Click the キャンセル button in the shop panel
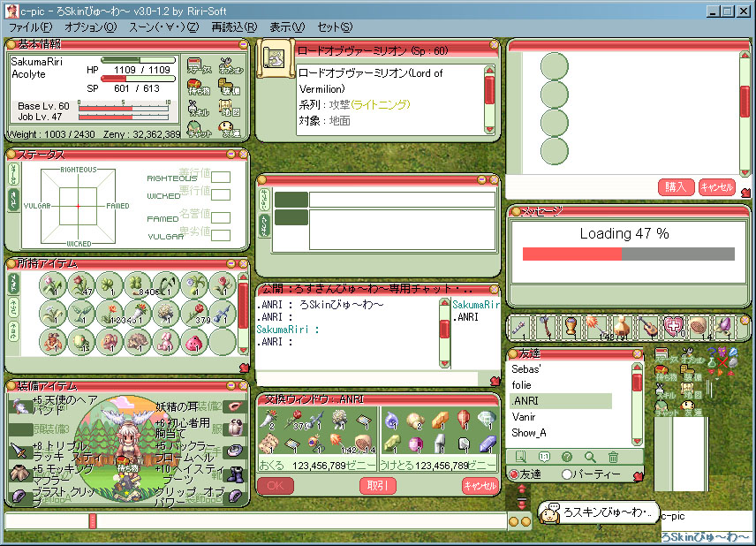The height and width of the screenshot is (546, 756). (717, 186)
